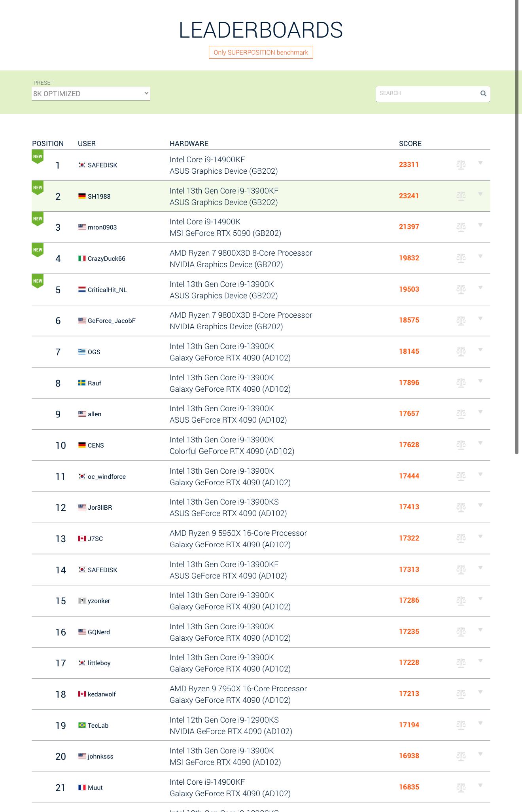Click compare icon for CrazyDuck66 entry
This screenshot has height=812, width=522.
click(x=461, y=258)
